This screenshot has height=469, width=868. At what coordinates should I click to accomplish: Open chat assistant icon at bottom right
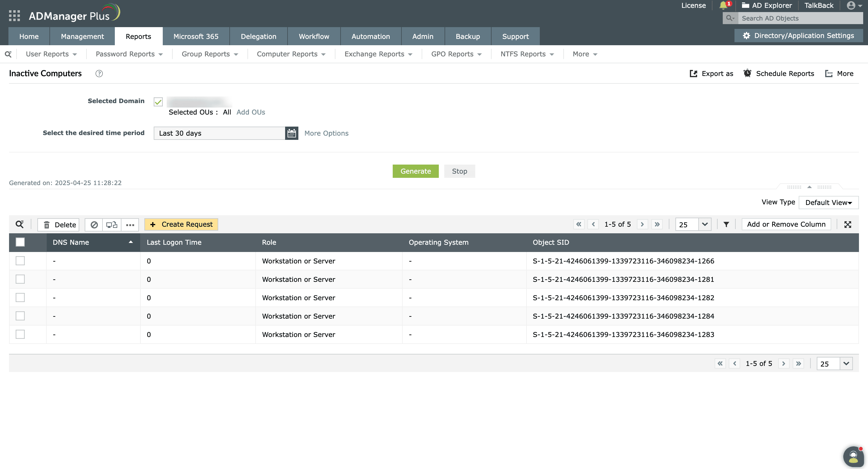(853, 456)
